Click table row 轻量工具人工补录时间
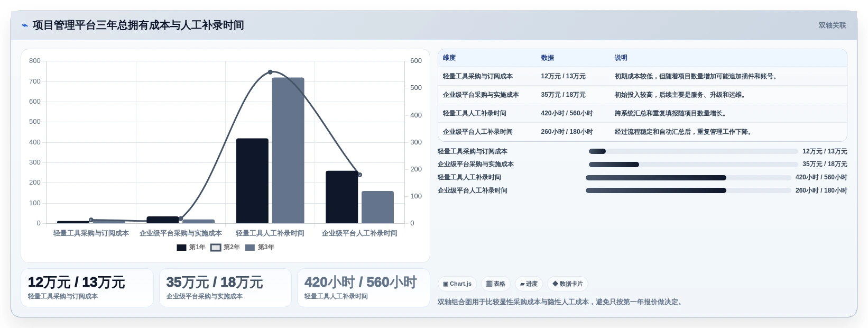Viewport: 868px width, 328px height. coord(642,113)
